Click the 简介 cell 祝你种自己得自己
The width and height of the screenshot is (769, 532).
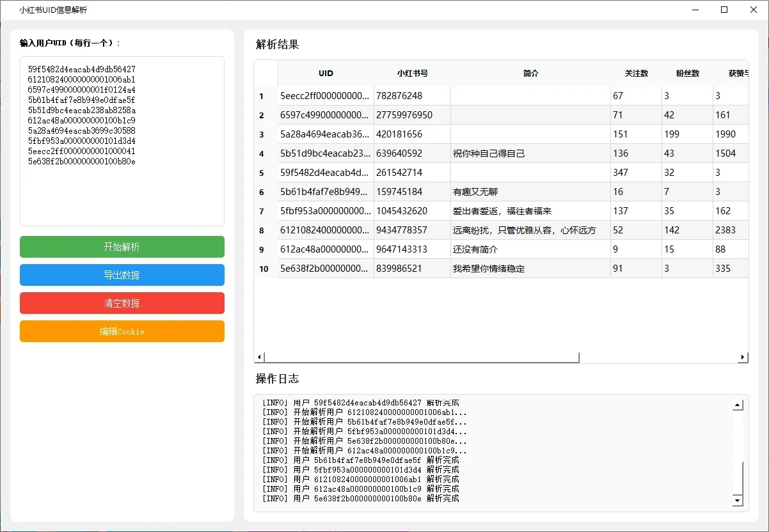pos(531,153)
